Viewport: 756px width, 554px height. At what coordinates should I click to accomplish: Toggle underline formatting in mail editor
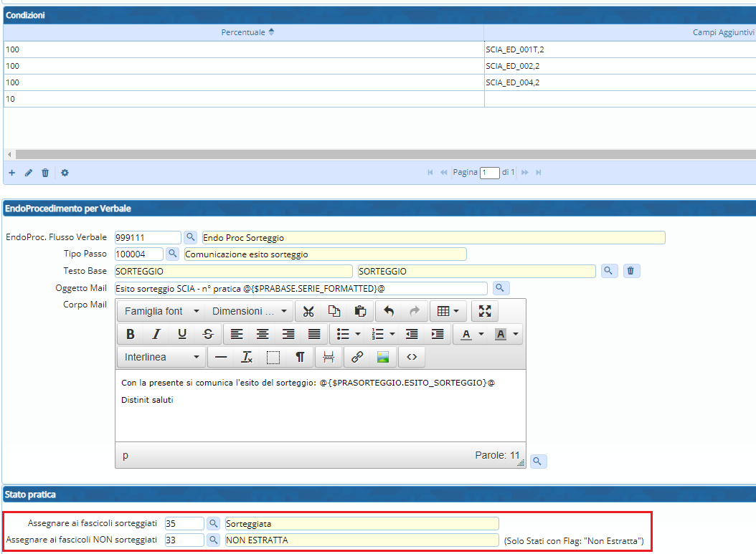click(181, 334)
